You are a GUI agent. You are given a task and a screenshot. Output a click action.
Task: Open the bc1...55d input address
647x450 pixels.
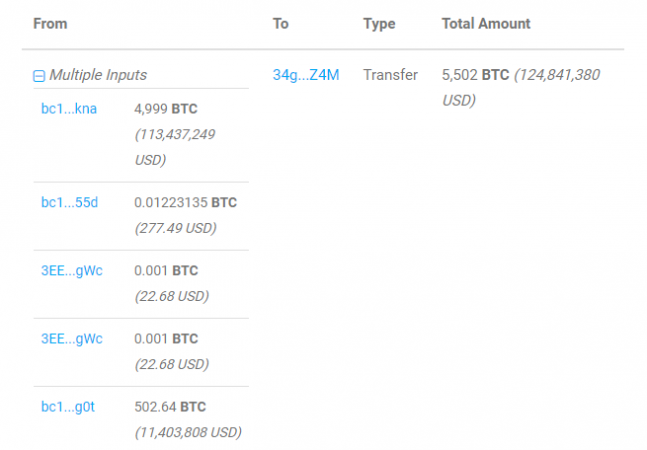pyautogui.click(x=68, y=202)
